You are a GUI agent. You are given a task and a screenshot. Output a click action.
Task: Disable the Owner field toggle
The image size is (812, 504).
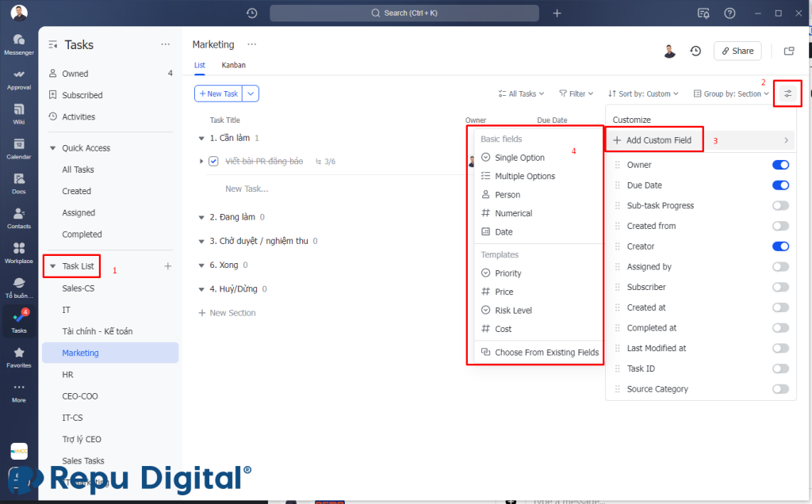tap(780, 165)
